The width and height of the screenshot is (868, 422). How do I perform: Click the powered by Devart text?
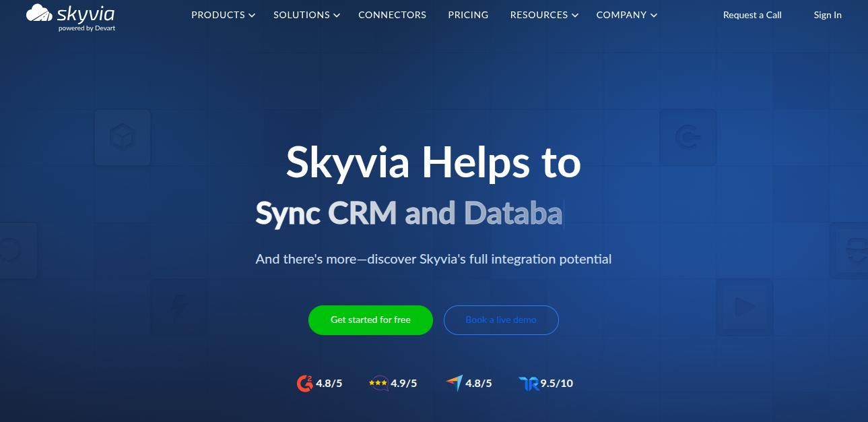click(87, 28)
